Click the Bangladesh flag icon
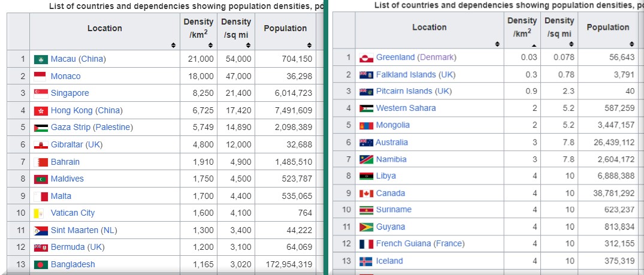The height and width of the screenshot is (275, 644). [x=41, y=265]
